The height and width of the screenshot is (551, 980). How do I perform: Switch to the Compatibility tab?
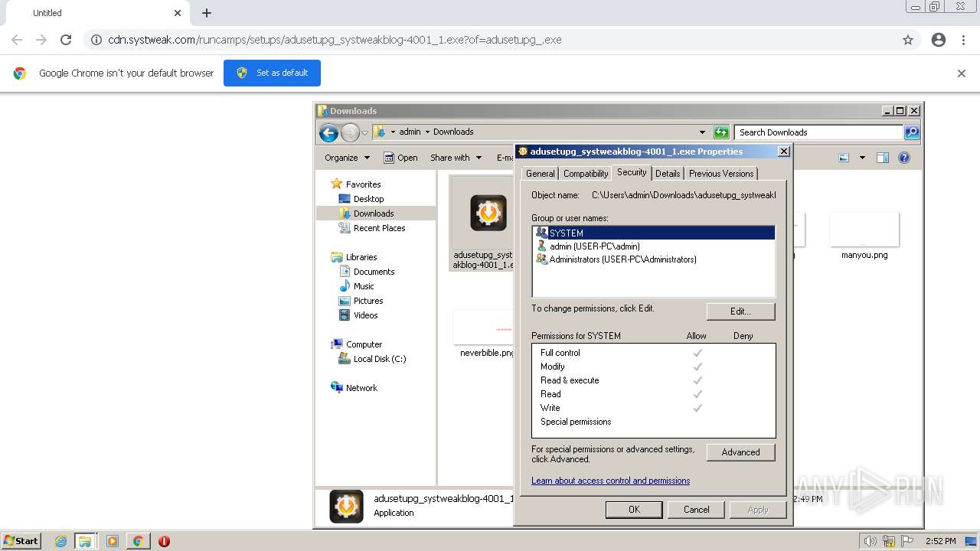[x=586, y=174]
